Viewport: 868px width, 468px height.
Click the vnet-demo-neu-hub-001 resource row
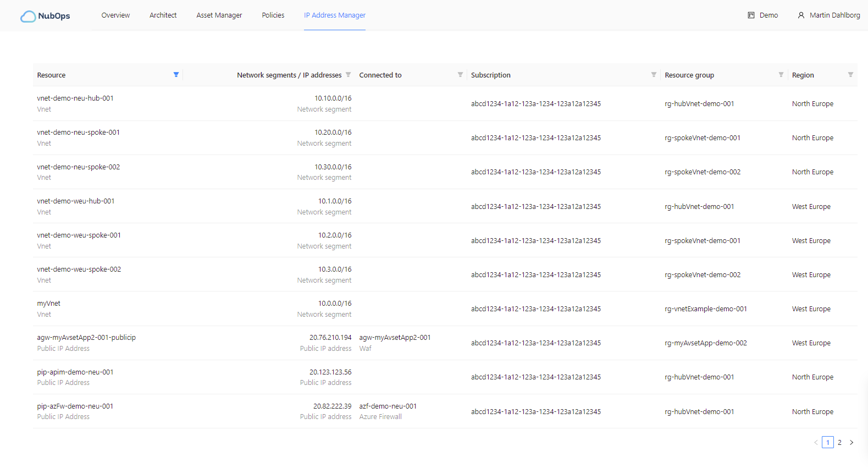75,98
